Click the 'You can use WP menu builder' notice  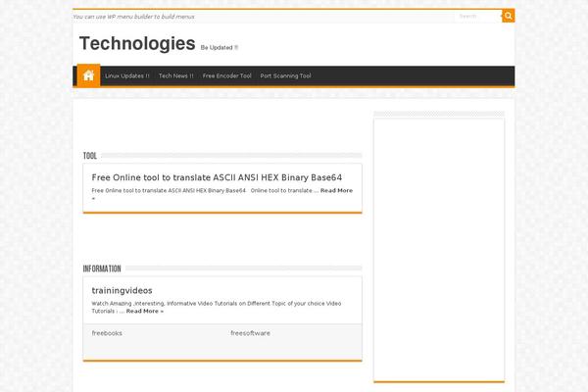pos(133,17)
